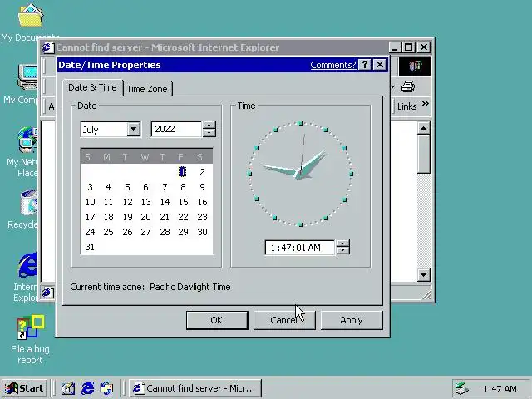Viewport: 532px width, 399px height.
Task: Select day 31 in the calendar
Action: [x=90, y=247]
